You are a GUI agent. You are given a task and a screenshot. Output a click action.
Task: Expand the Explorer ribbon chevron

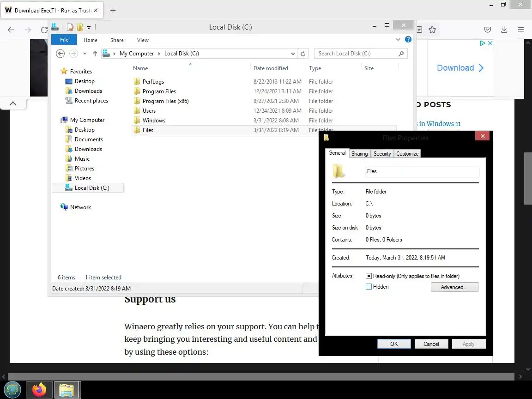[x=398, y=40]
